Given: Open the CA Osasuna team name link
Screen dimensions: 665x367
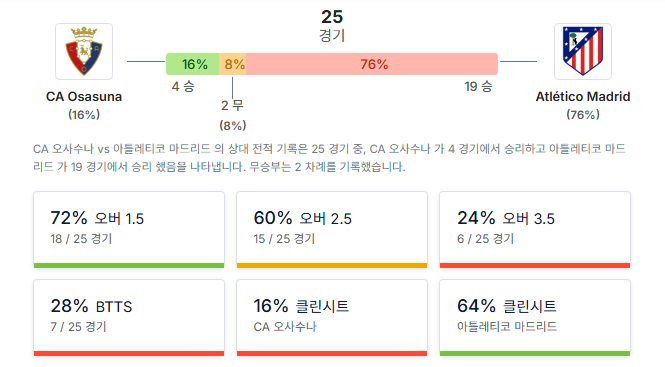Looking at the screenshot, I should tap(84, 97).
